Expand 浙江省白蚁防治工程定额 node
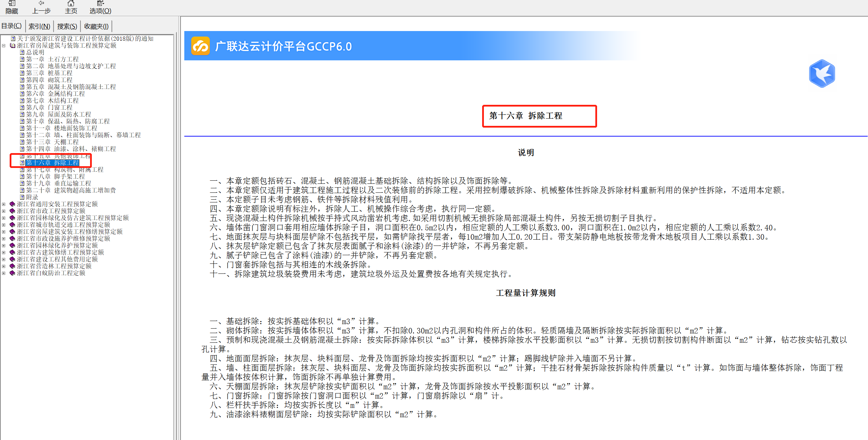 click(3, 273)
